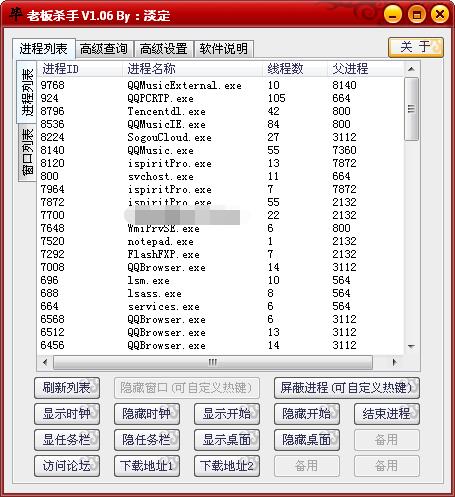Click the horizontal scrollbar thumb

coord(213,362)
